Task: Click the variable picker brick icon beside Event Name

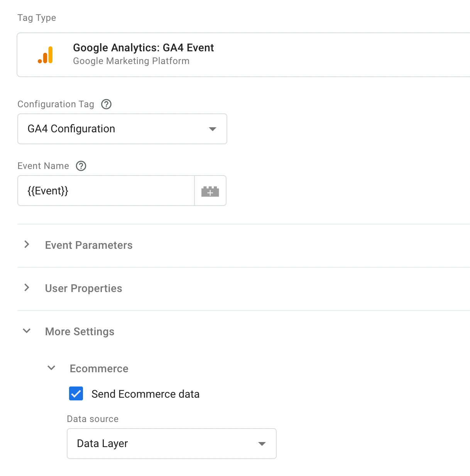Action: (x=210, y=191)
